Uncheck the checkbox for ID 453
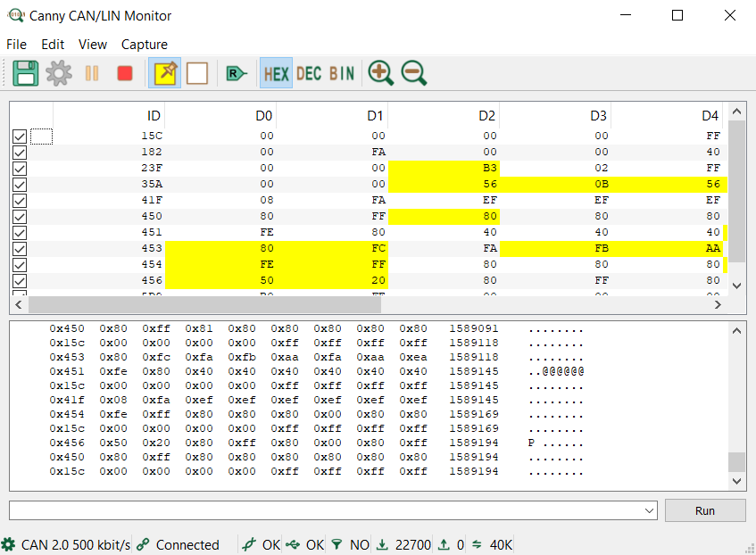The width and height of the screenshot is (756, 555). pyautogui.click(x=20, y=249)
